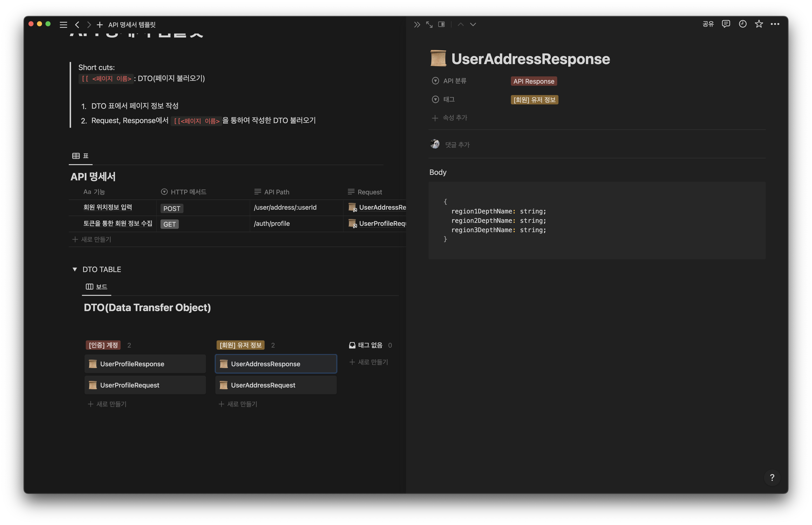Open help with question mark button

point(772,478)
